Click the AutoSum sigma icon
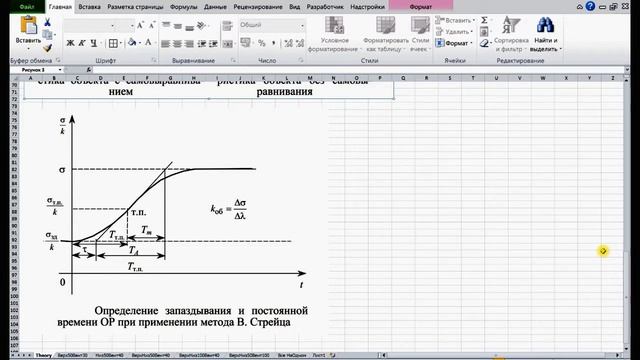This screenshot has height=360, width=640. tap(484, 20)
